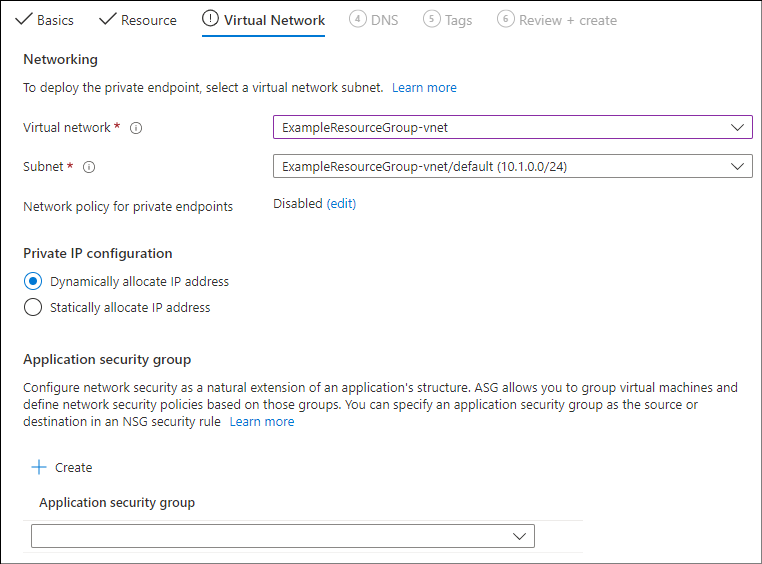This screenshot has height=564, width=762.
Task: Expand the Application security group dropdown
Action: [x=283, y=536]
